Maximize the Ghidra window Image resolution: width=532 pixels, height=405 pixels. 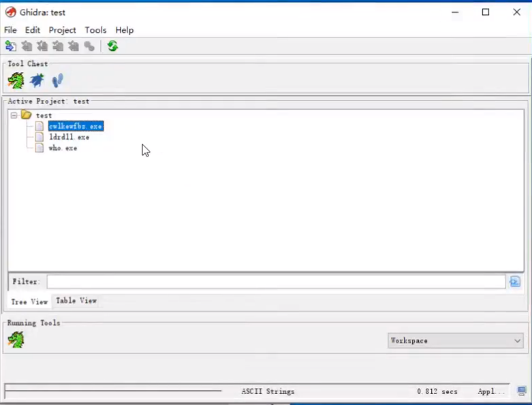486,12
